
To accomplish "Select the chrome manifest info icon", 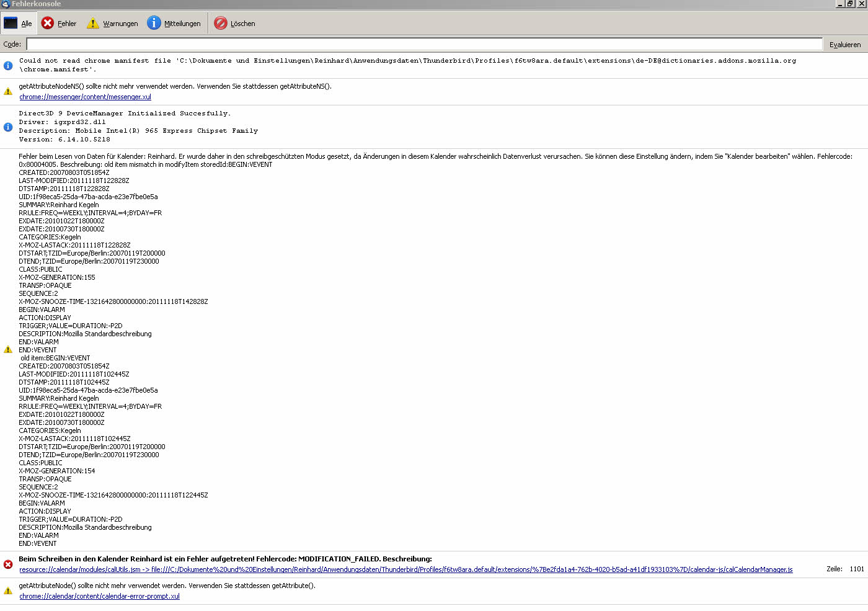I will tap(8, 65).
